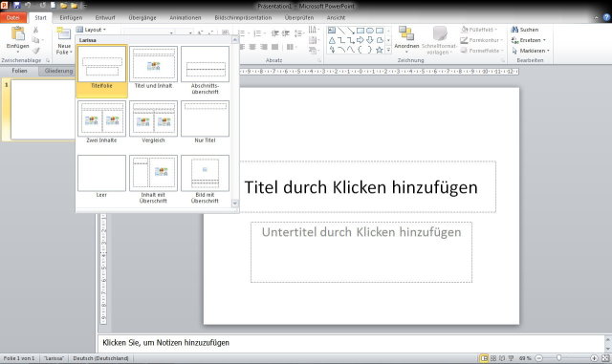Select the arrow line shape
This screenshot has width=612, height=364.
(x=351, y=31)
